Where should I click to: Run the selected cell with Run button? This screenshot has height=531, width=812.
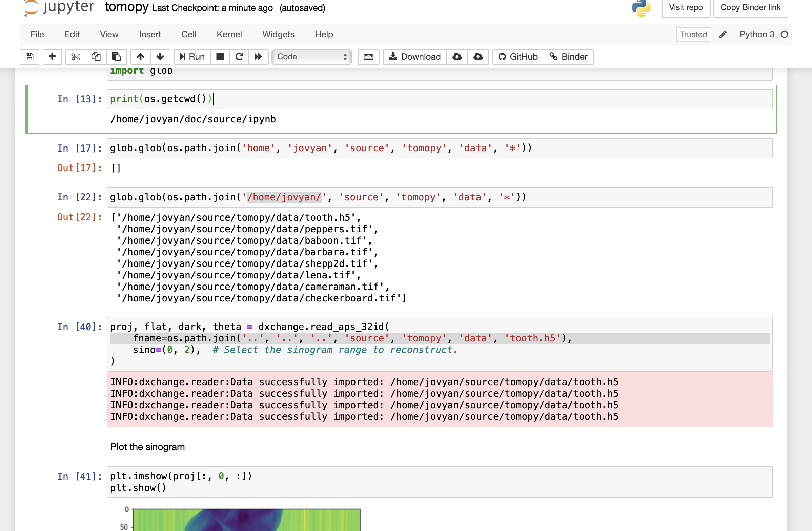192,57
